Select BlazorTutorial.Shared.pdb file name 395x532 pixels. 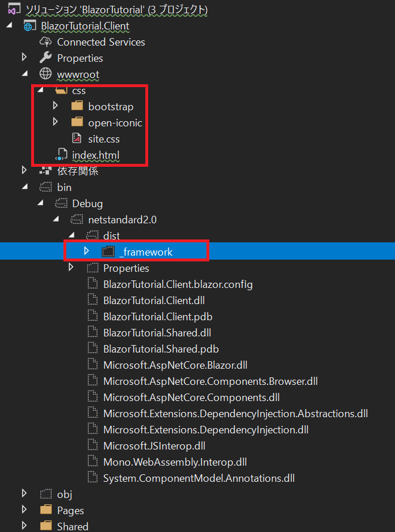point(161,349)
